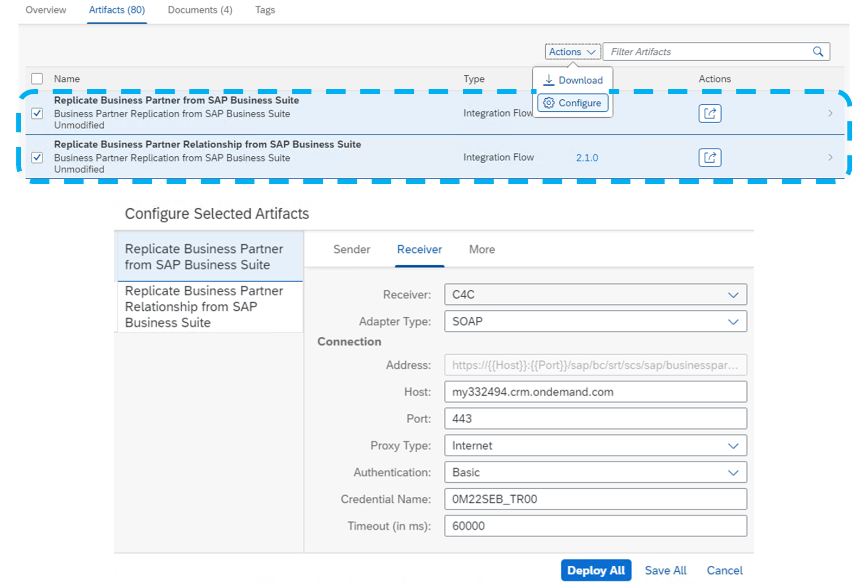Click the Name column header

[67, 79]
